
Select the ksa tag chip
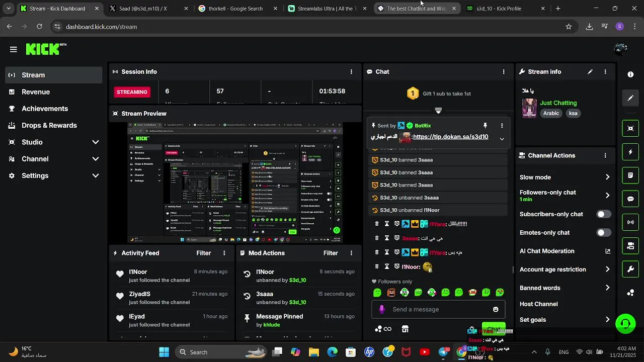[x=573, y=113]
